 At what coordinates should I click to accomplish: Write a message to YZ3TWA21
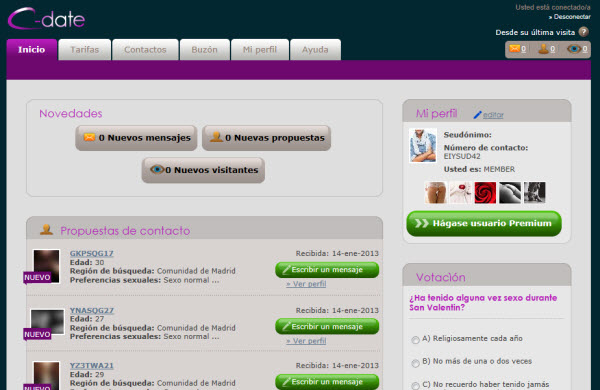tap(327, 382)
